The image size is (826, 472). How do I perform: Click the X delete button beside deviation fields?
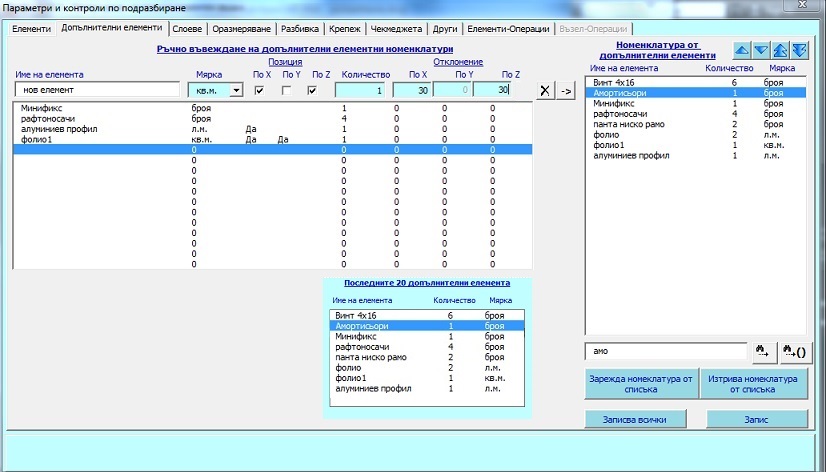click(x=545, y=91)
